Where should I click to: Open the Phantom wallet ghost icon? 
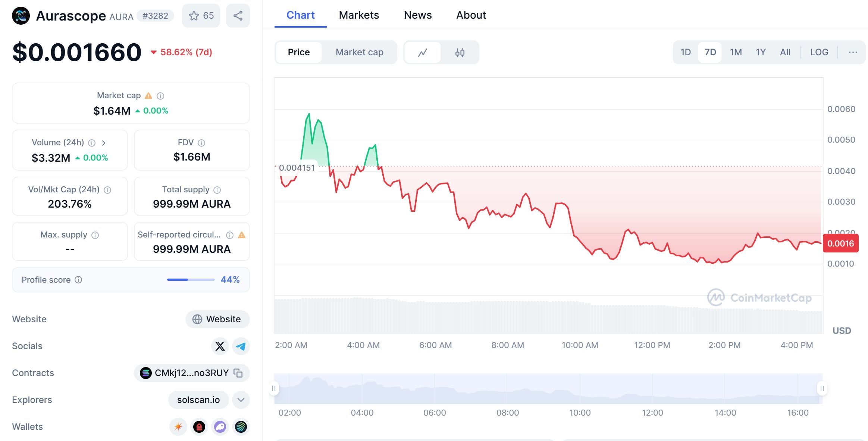tap(220, 427)
